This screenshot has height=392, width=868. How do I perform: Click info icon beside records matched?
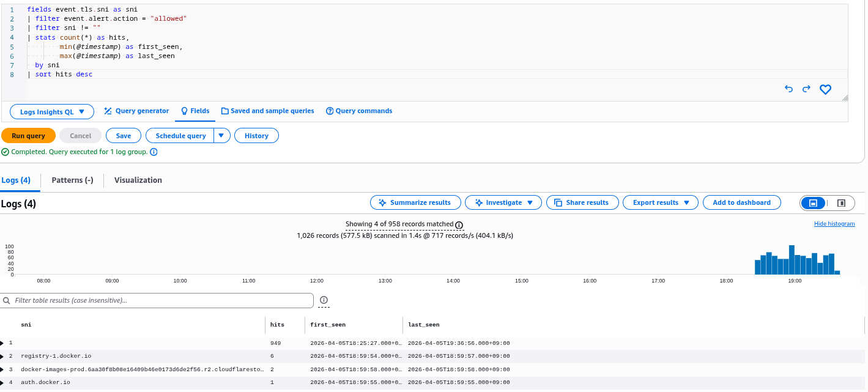point(459,224)
